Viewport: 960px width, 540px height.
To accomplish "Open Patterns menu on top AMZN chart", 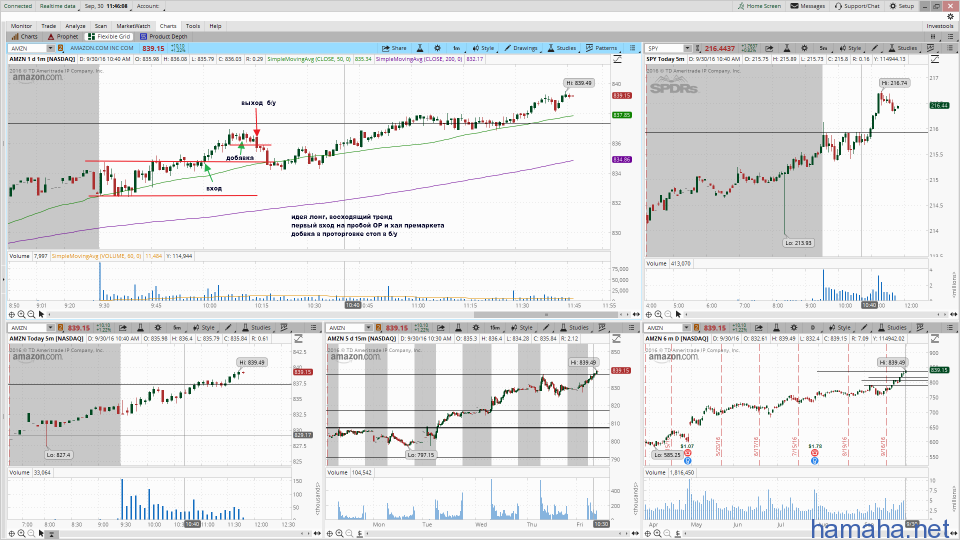I will (x=602, y=48).
